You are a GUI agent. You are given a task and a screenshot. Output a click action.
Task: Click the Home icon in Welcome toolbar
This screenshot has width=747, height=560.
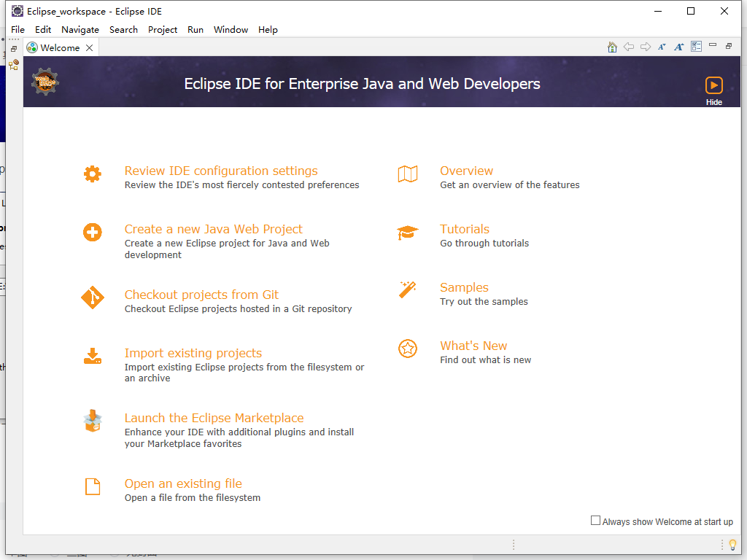click(x=612, y=47)
